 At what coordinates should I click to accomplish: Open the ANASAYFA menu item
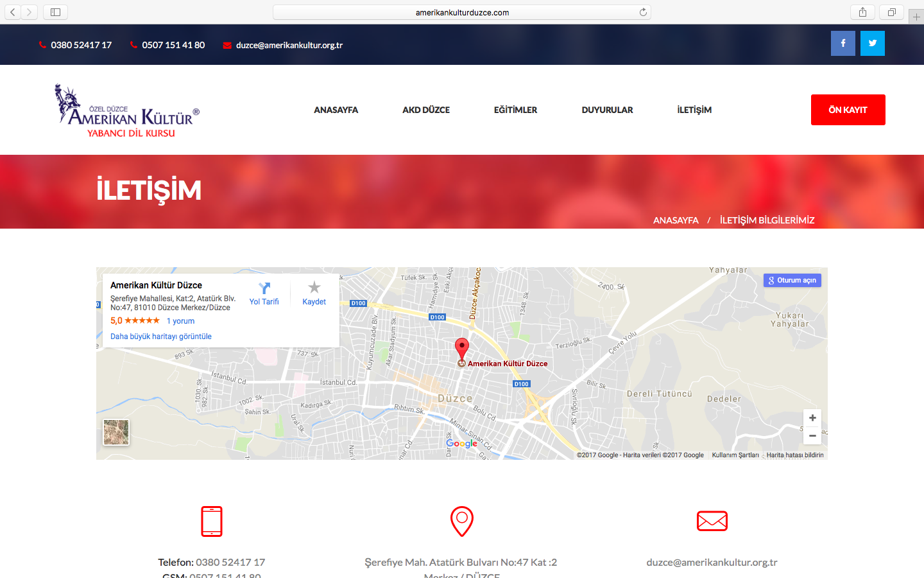coord(336,110)
